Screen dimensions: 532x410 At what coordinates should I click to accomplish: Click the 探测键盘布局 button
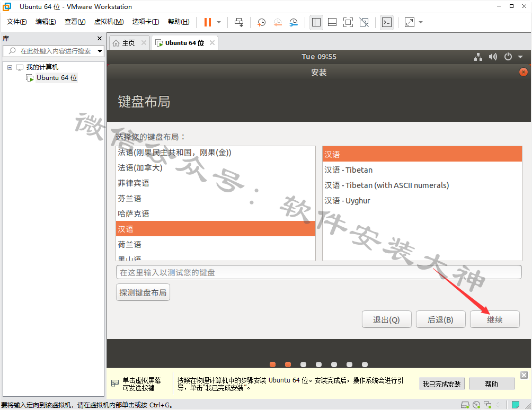click(143, 292)
